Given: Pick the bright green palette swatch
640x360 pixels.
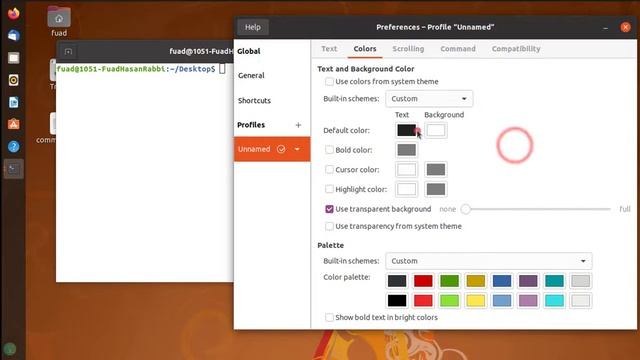Looking at the screenshot, I should [x=449, y=301].
